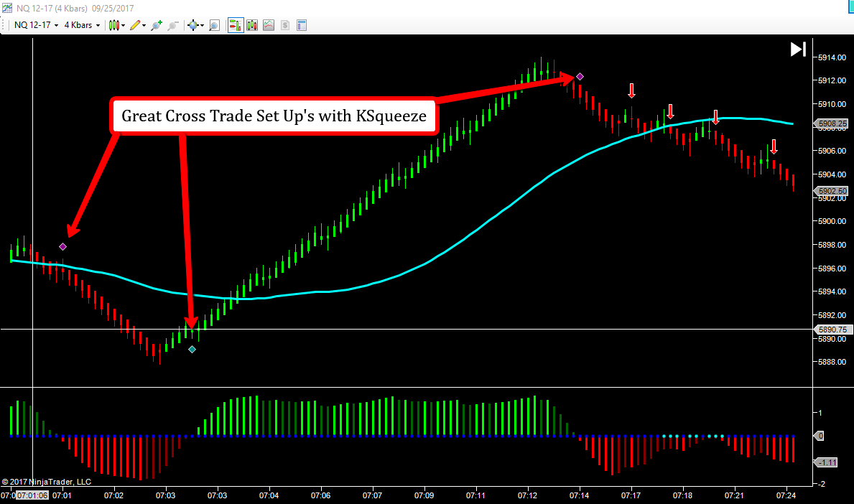Select the 'Great Cross Trade Set Up's' text annotation
This screenshot has height=504, width=854.
tap(273, 116)
